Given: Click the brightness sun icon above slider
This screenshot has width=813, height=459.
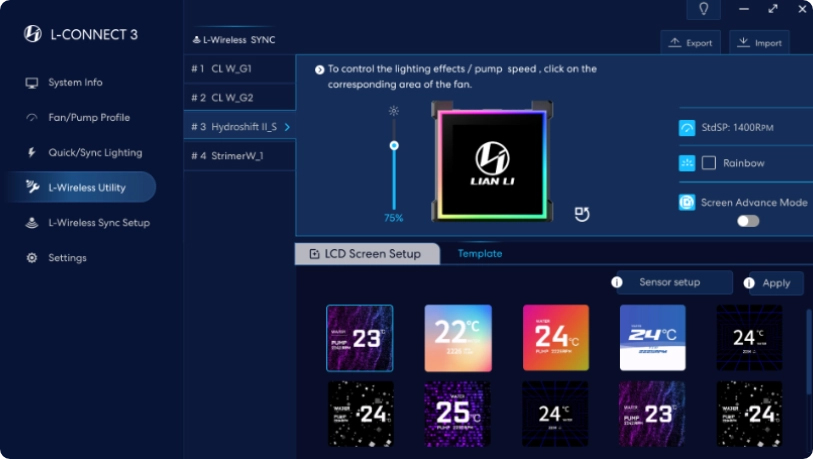Looking at the screenshot, I should tap(394, 111).
